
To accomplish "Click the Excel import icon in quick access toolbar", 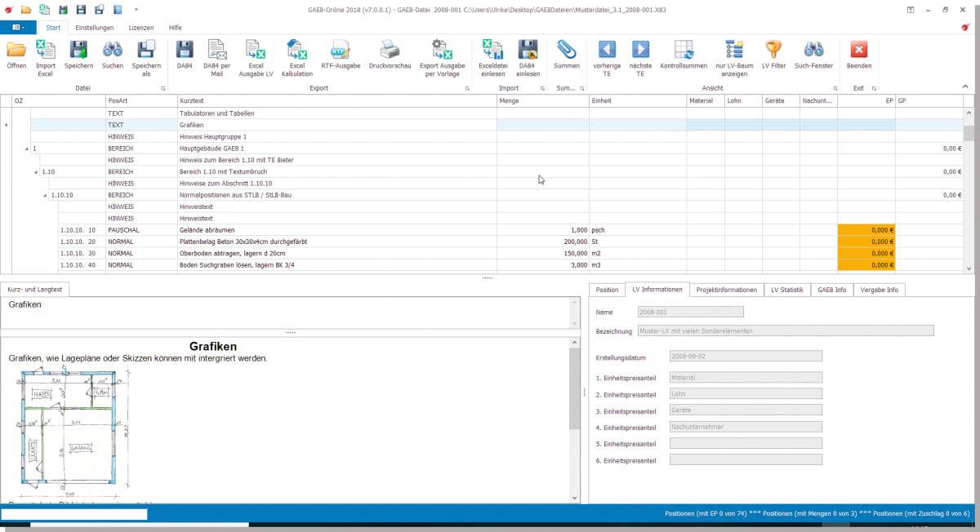I will tap(44, 10).
